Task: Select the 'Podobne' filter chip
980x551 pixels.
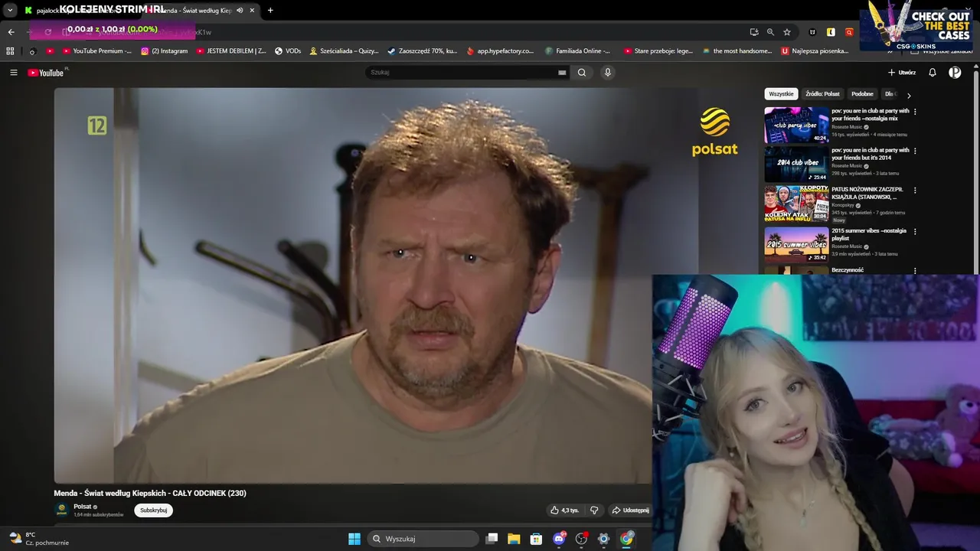Action: 862,94
